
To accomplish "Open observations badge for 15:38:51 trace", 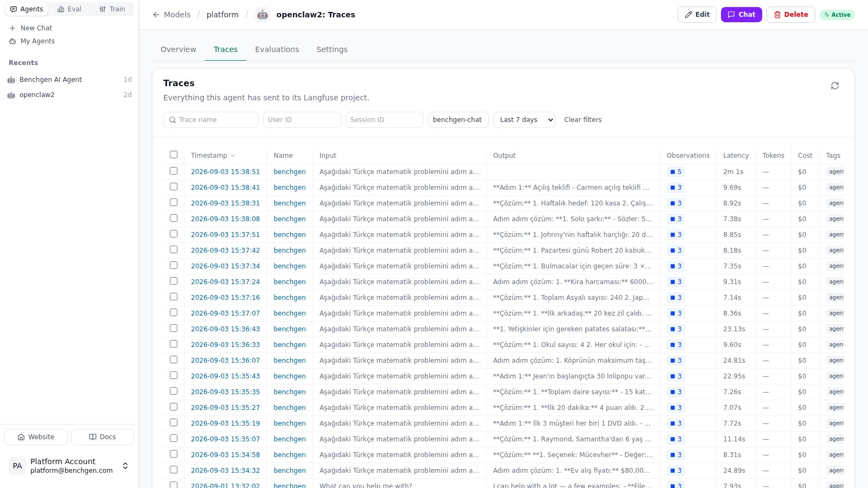I will point(676,172).
